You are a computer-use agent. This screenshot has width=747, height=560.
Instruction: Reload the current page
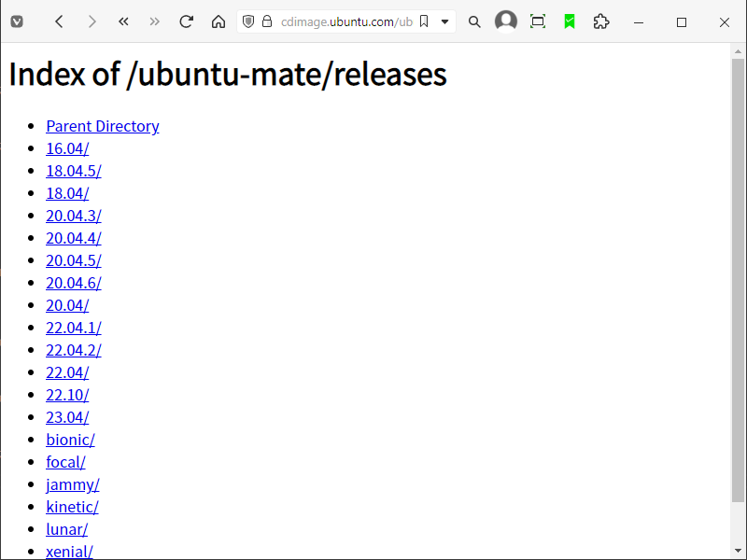tap(186, 21)
